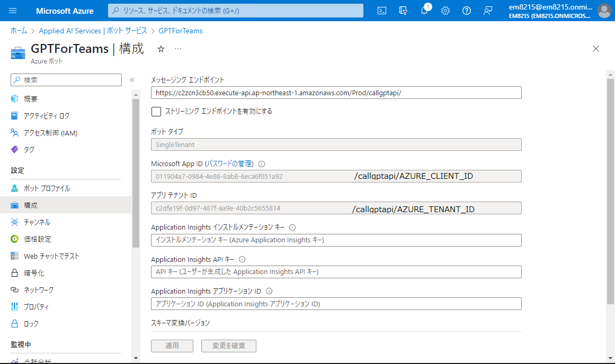615x364 pixels.
Task: Open the Azure portal hamburger menu
Action: (x=13, y=11)
